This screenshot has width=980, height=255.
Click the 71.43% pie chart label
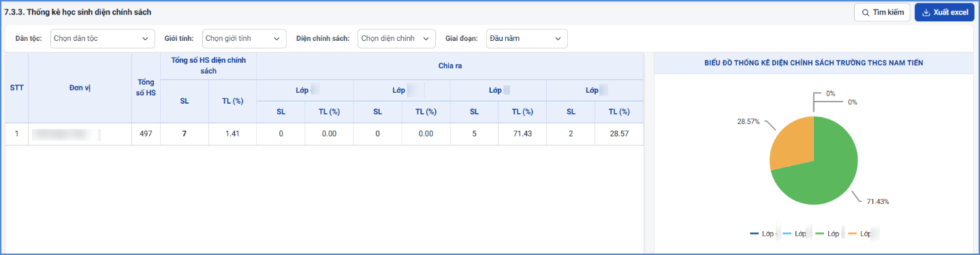click(x=878, y=201)
